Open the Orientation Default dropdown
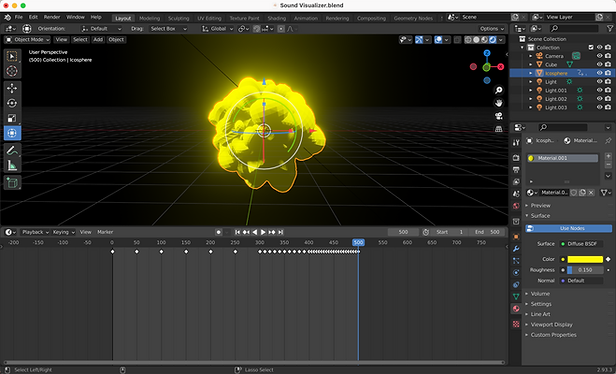616x374 pixels. coord(102,29)
